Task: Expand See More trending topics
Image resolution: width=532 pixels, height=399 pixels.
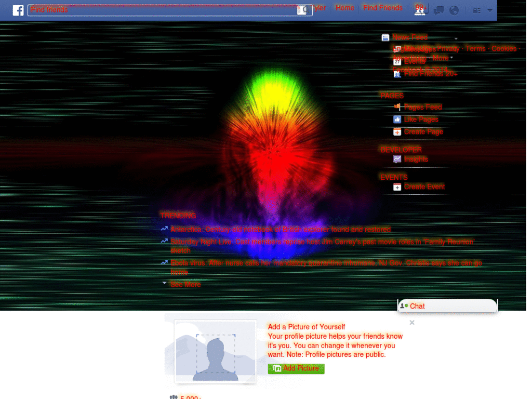Action: click(x=185, y=285)
